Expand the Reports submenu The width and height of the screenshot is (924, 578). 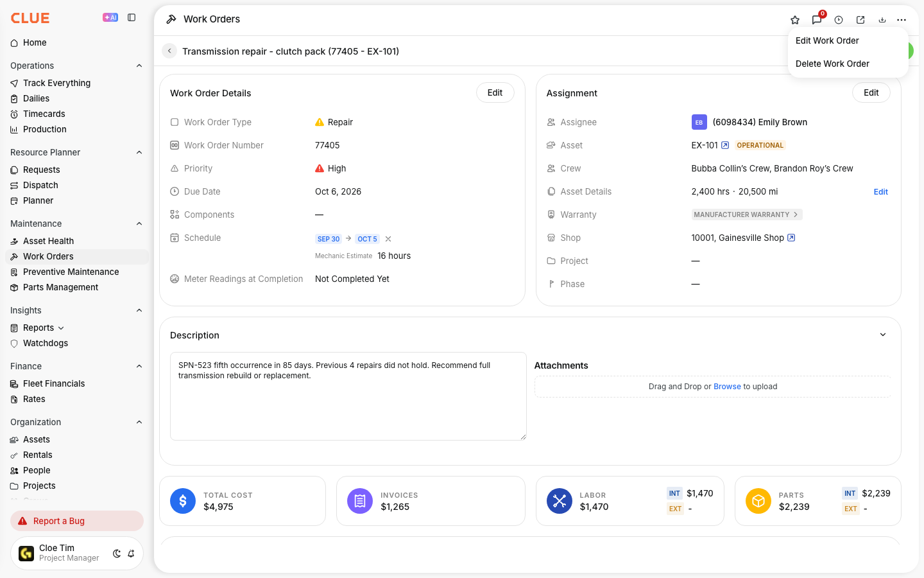[61, 328]
